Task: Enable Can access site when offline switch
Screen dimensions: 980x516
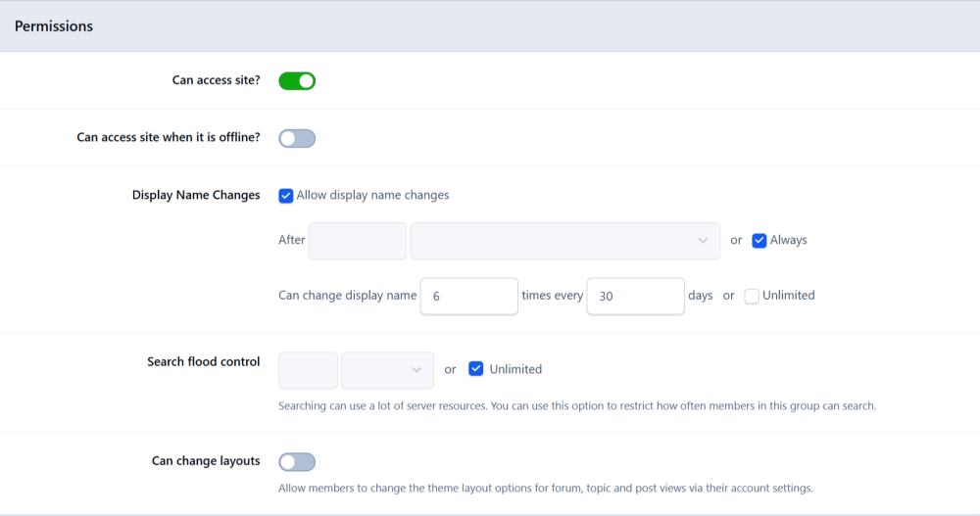Action: [297, 139]
